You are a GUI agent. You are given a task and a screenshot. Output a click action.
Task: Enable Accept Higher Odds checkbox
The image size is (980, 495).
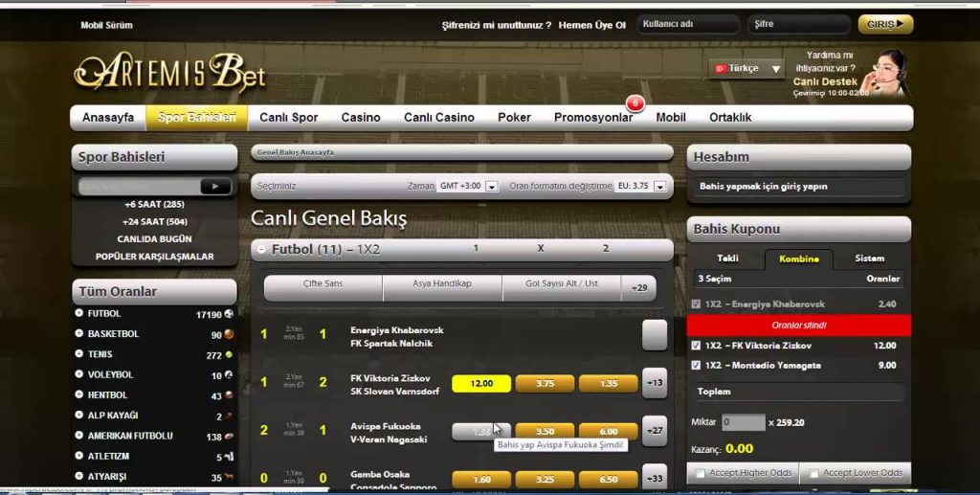coord(701,473)
